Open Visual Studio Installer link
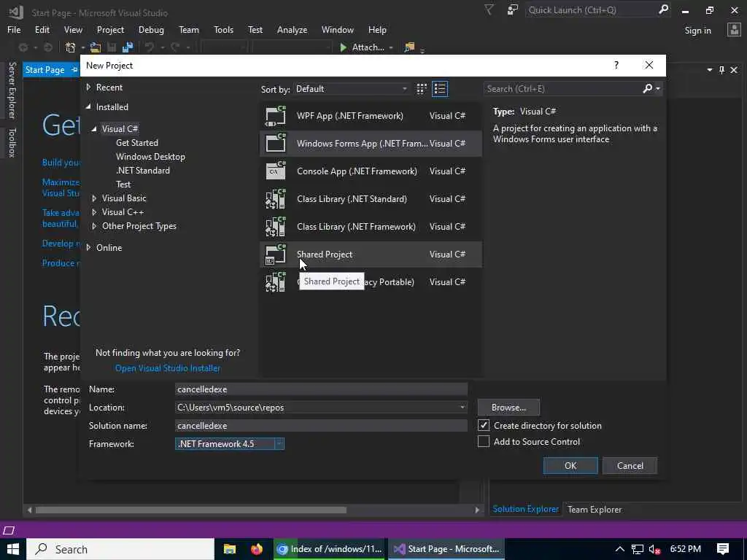Screen dimensions: 747x560 (x=168, y=368)
